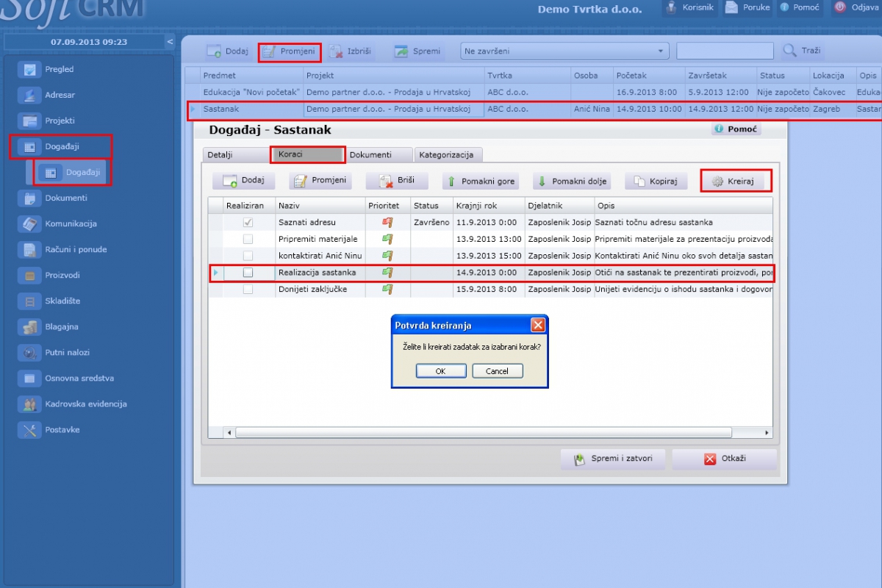The image size is (882, 588).
Task: Sort by the Početak column header
Action: (649, 75)
